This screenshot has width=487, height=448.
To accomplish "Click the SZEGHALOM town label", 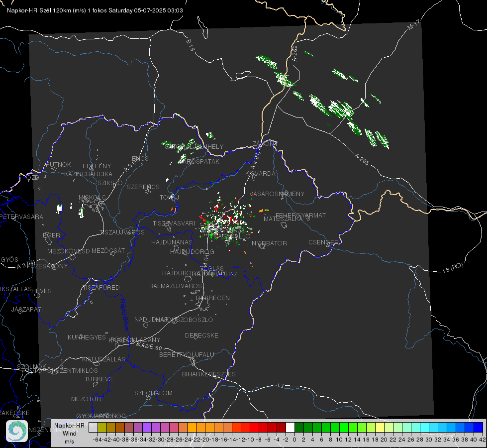I will click(153, 393).
